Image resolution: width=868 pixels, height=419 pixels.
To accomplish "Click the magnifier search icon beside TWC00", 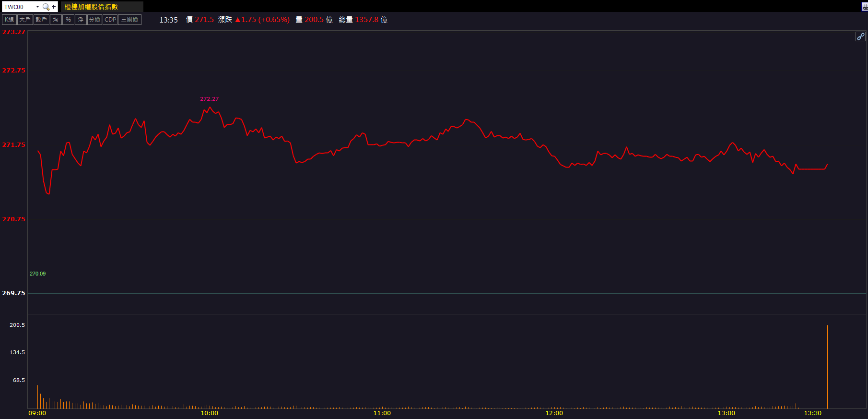I will 46,7.
